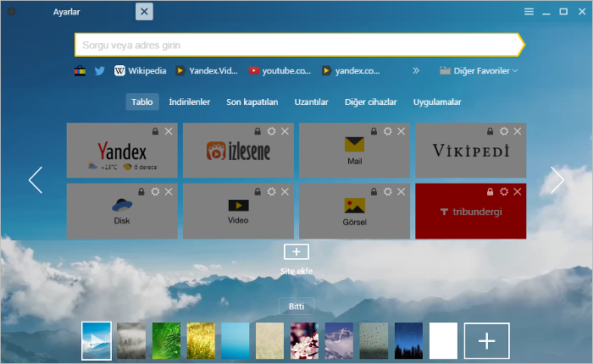
Task: Open settings gear on Vikipedi tile
Action: click(504, 131)
